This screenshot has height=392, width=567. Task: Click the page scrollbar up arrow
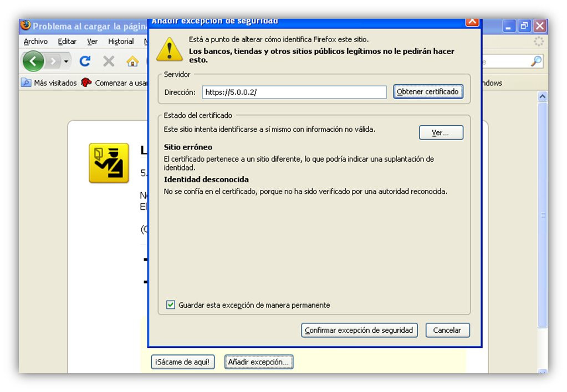coord(542,96)
